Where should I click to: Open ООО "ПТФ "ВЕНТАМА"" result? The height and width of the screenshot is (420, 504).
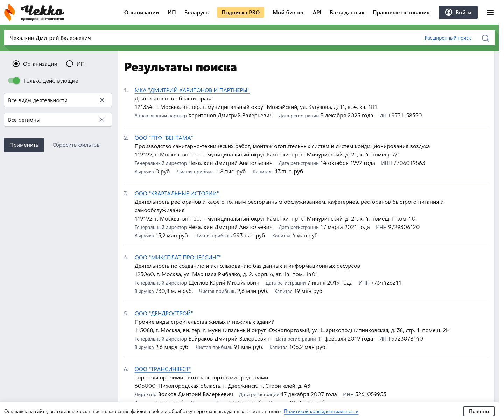[x=164, y=138]
